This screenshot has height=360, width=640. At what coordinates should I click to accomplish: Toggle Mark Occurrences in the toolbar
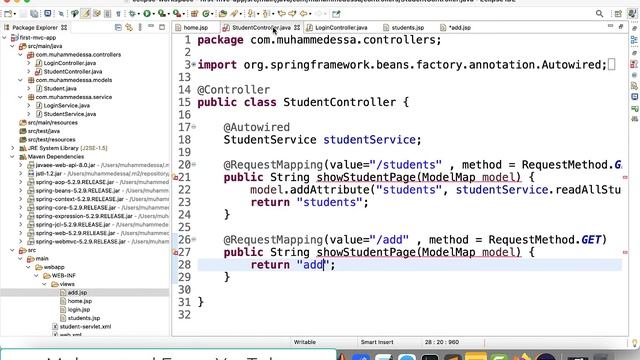click(x=85, y=14)
